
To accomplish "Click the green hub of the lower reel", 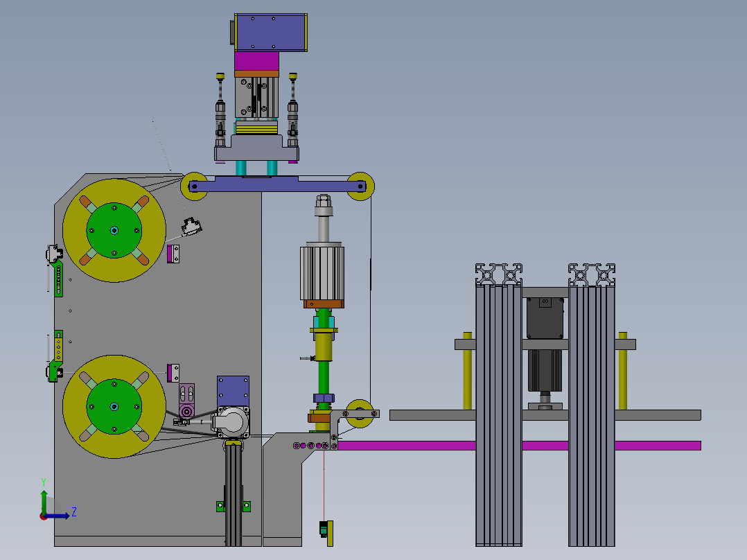I will tap(114, 407).
